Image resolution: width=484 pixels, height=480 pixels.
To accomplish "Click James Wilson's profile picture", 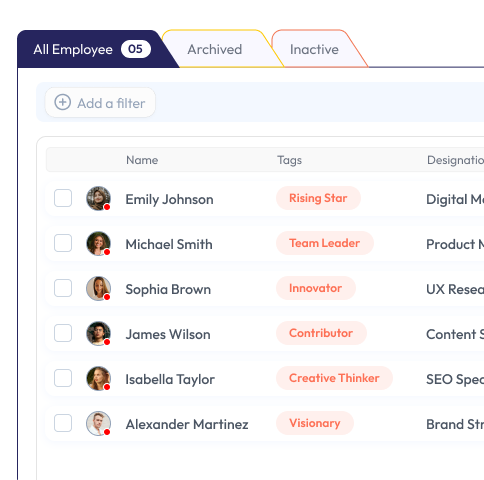I will [x=98, y=333].
